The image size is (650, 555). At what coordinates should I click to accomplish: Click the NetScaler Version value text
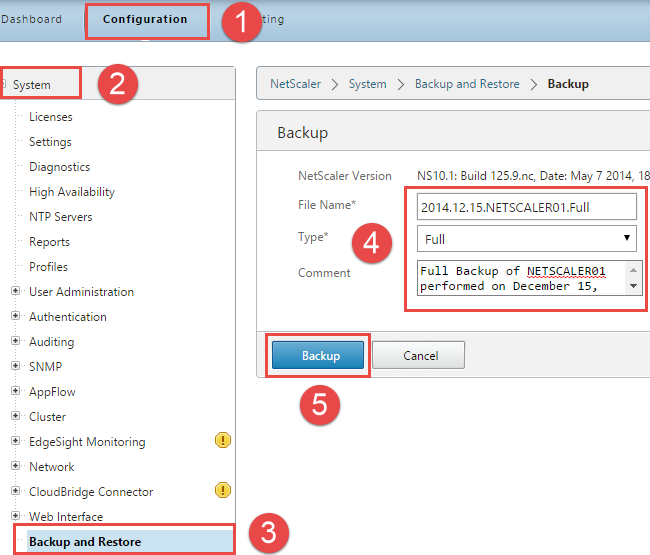(533, 176)
